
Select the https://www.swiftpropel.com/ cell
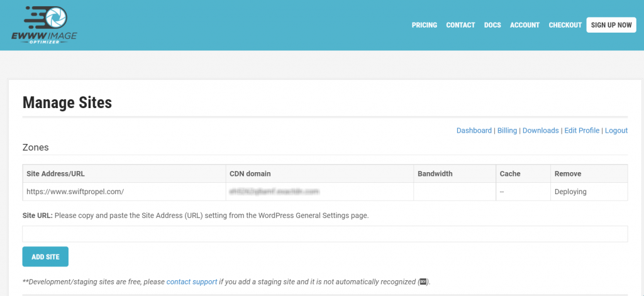click(125, 192)
